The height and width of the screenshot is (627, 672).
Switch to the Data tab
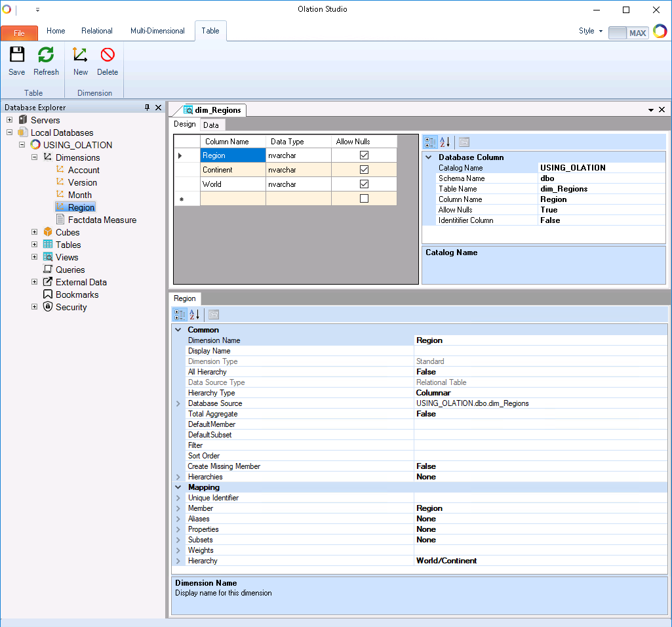coord(211,125)
